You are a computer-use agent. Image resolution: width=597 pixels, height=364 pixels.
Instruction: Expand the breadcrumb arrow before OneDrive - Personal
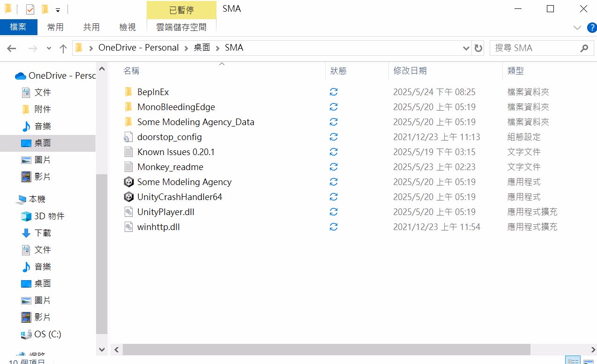(x=90, y=48)
